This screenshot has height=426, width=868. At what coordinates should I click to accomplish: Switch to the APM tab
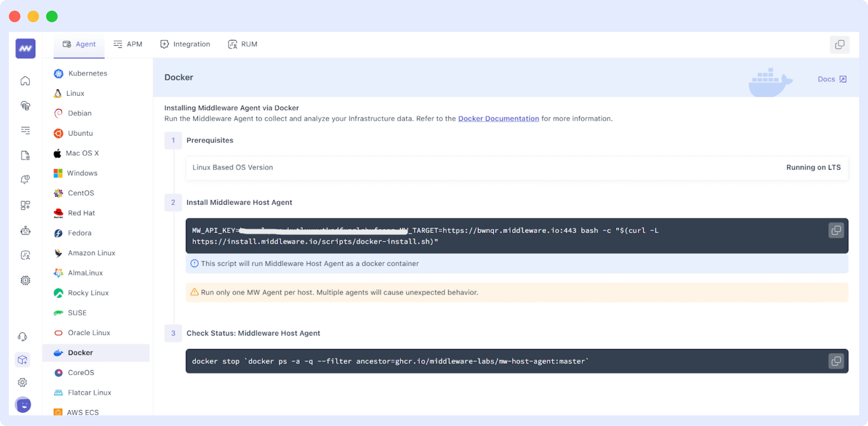[128, 44]
